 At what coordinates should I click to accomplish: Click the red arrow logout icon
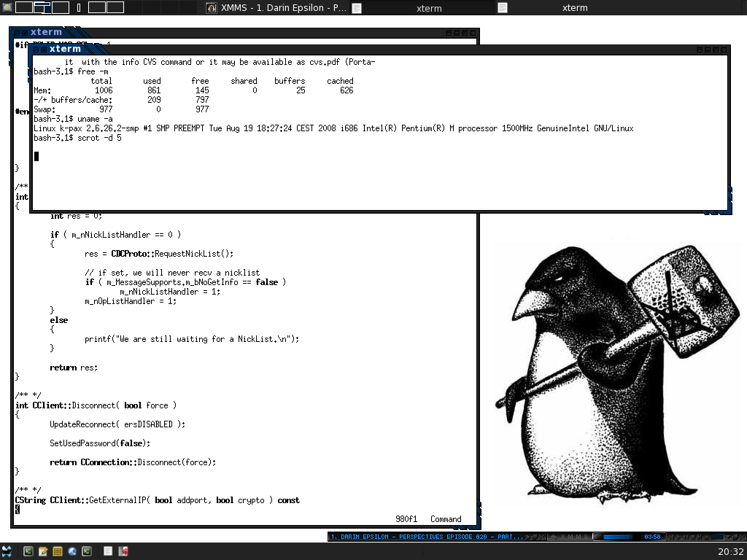click(x=123, y=551)
